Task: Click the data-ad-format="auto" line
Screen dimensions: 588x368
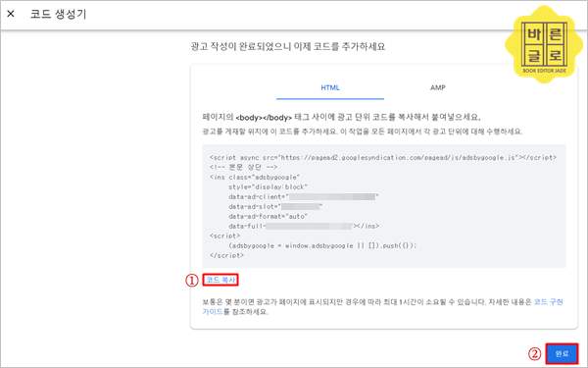Action: pos(269,216)
